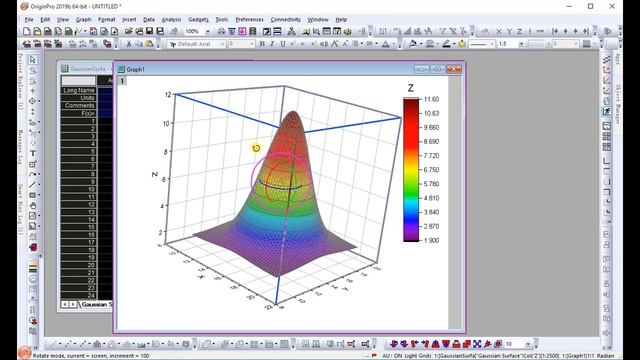Toggle Underline formatting

[282, 44]
